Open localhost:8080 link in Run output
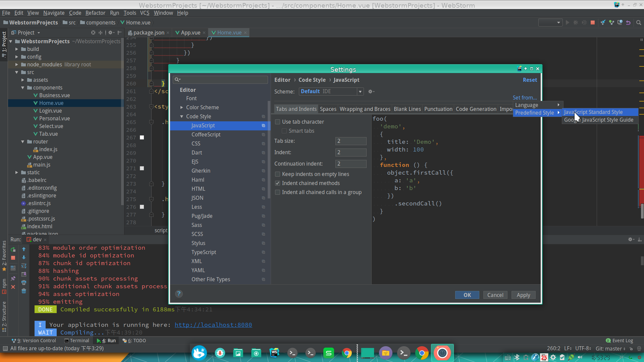644x362 pixels. click(213, 325)
